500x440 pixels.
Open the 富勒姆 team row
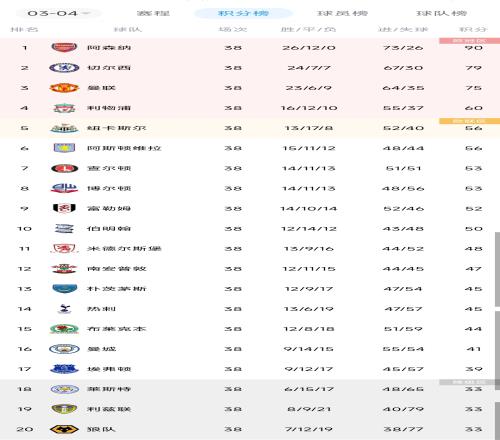tap(250, 209)
